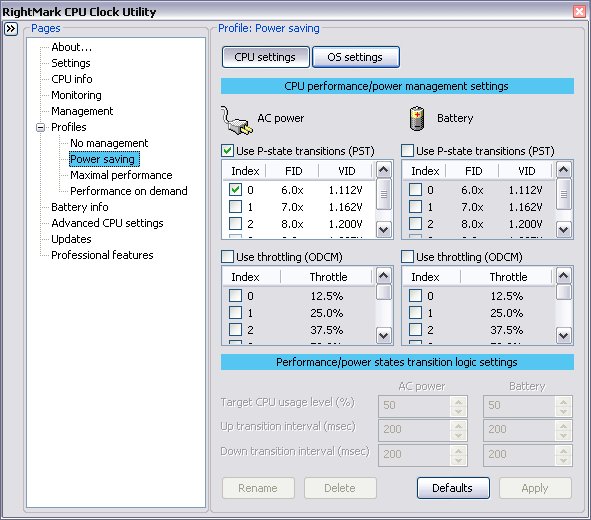Click AC P-state list scroll up arrow

[x=384, y=170]
